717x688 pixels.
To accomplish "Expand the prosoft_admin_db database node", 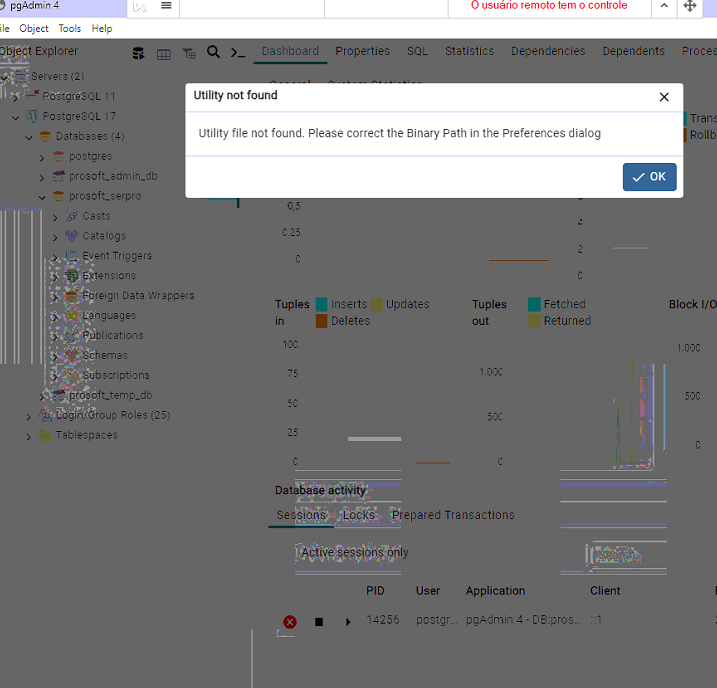I will pyautogui.click(x=42, y=177).
